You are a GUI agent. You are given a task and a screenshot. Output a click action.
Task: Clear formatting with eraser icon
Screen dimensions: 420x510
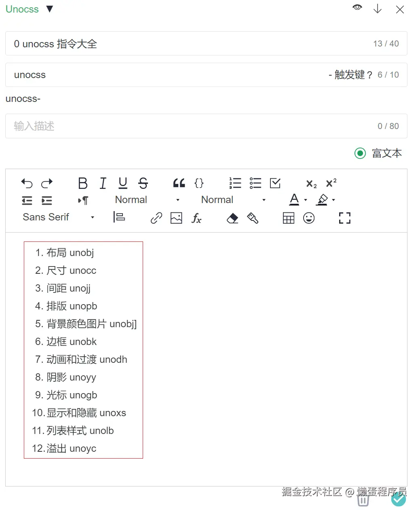pyautogui.click(x=232, y=218)
